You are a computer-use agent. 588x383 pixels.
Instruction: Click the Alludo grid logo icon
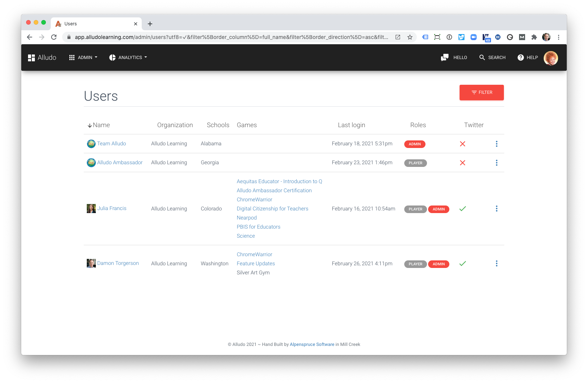click(31, 57)
